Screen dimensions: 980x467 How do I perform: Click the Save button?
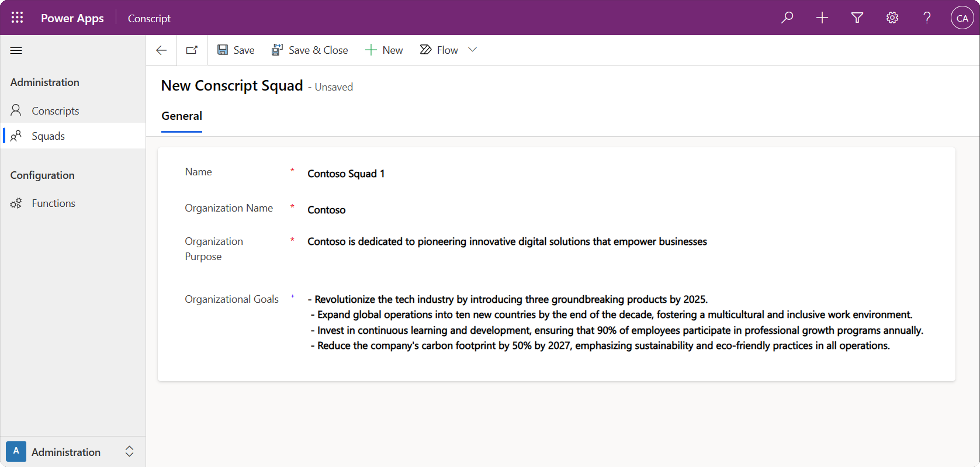click(236, 50)
